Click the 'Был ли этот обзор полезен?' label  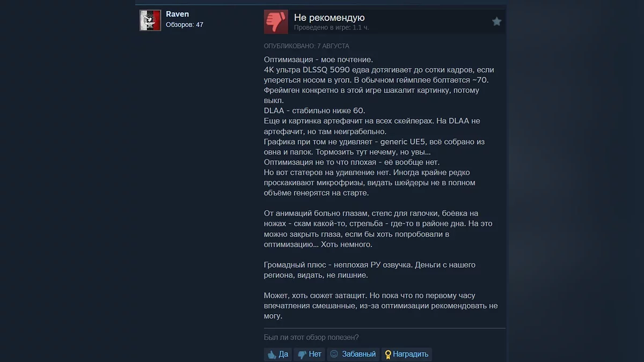pos(311,337)
